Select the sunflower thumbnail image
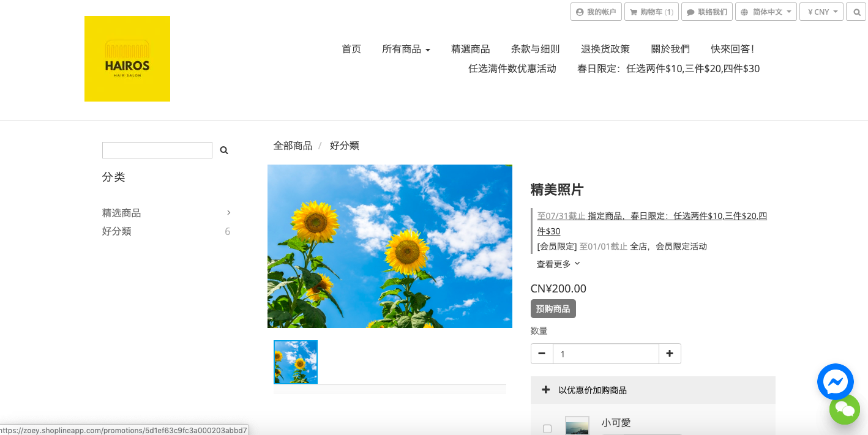This screenshot has height=435, width=868. [296, 362]
